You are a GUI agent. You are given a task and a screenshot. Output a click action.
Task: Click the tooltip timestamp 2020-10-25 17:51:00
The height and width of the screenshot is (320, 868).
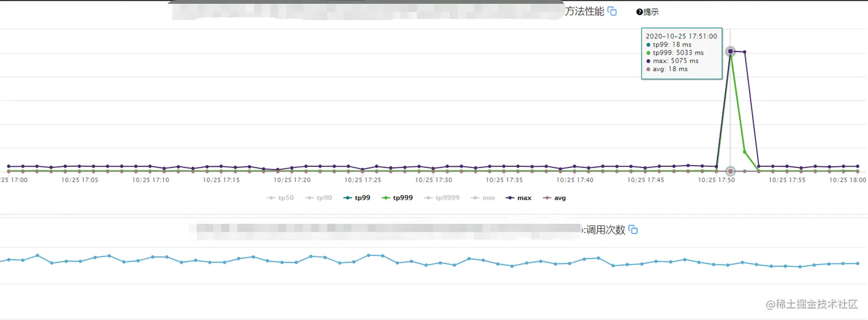click(681, 36)
